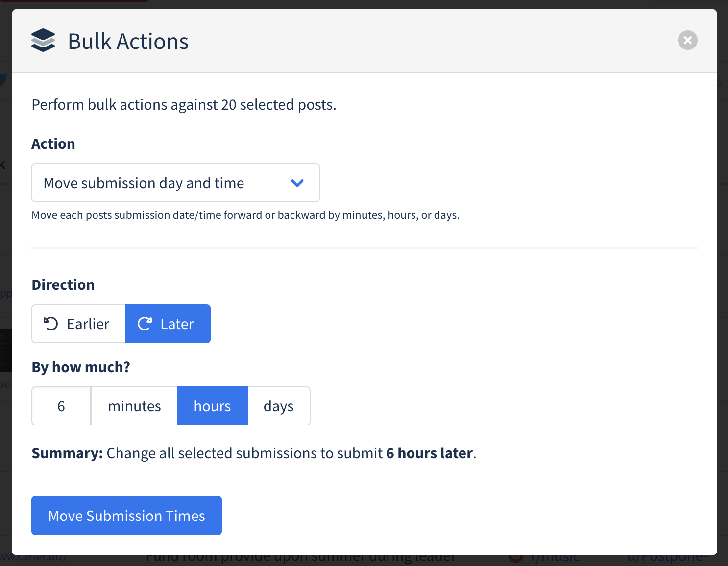
Task: Click the post titled Fund room provide upon summer
Action: pyautogui.click(x=300, y=556)
